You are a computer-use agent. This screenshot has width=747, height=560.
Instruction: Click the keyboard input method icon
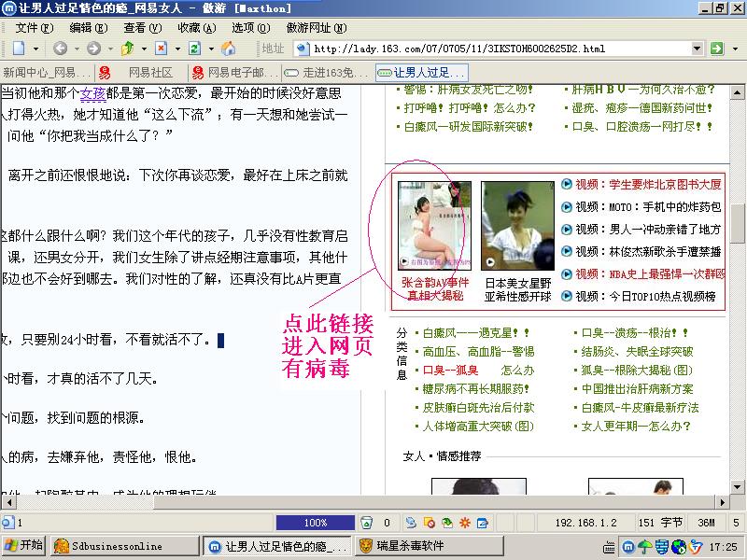pyautogui.click(x=610, y=548)
